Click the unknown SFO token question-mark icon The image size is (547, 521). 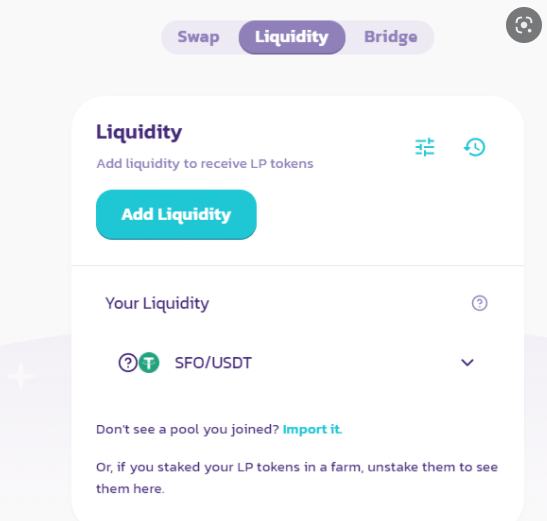pos(128,363)
